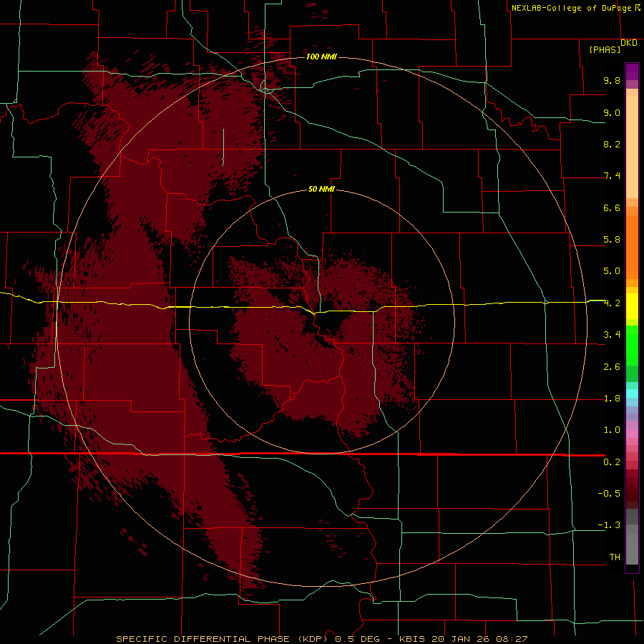Click the 1.8 scale value

click(x=612, y=399)
